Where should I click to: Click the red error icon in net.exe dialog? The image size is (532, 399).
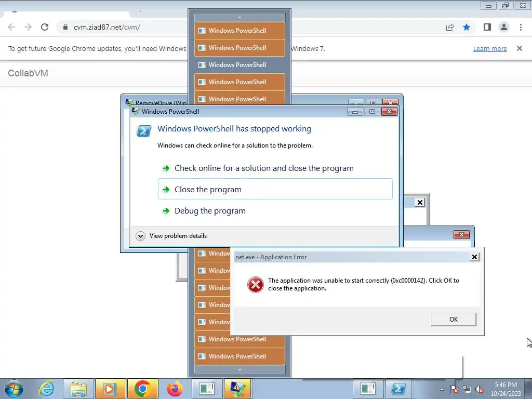pyautogui.click(x=255, y=285)
